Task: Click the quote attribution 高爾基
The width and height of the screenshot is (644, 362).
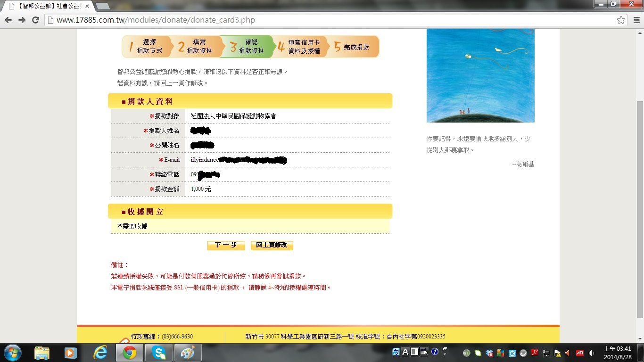Action: (525, 164)
